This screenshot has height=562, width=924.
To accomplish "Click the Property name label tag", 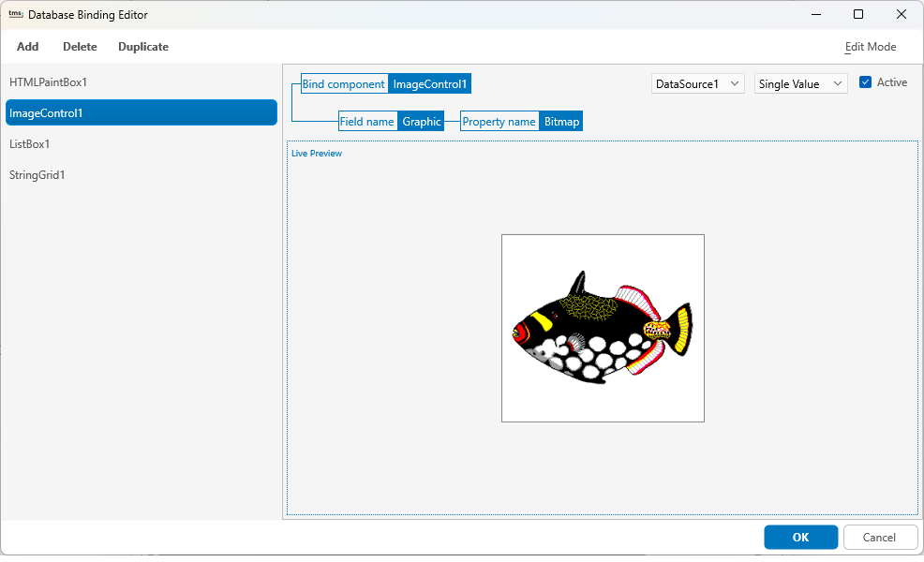I will [x=499, y=121].
